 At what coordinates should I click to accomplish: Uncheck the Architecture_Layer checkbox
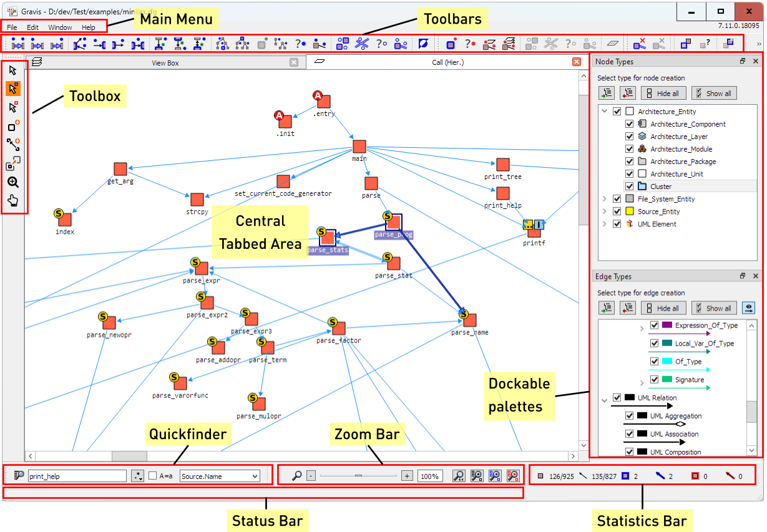pyautogui.click(x=629, y=137)
